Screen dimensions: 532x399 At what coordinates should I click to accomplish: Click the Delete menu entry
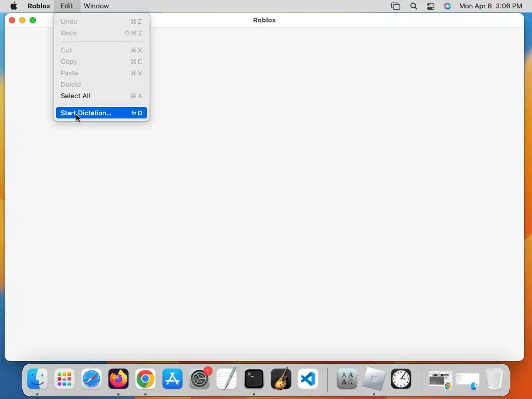click(x=101, y=84)
